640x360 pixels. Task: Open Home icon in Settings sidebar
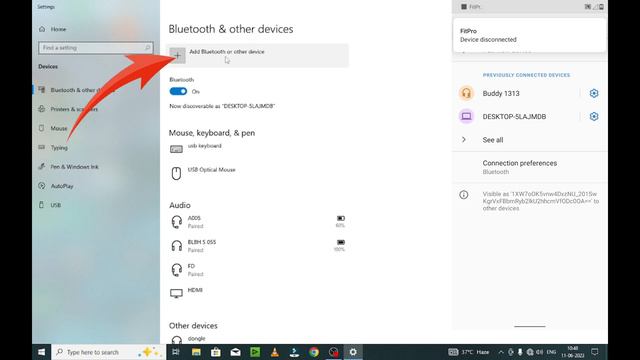point(42,29)
